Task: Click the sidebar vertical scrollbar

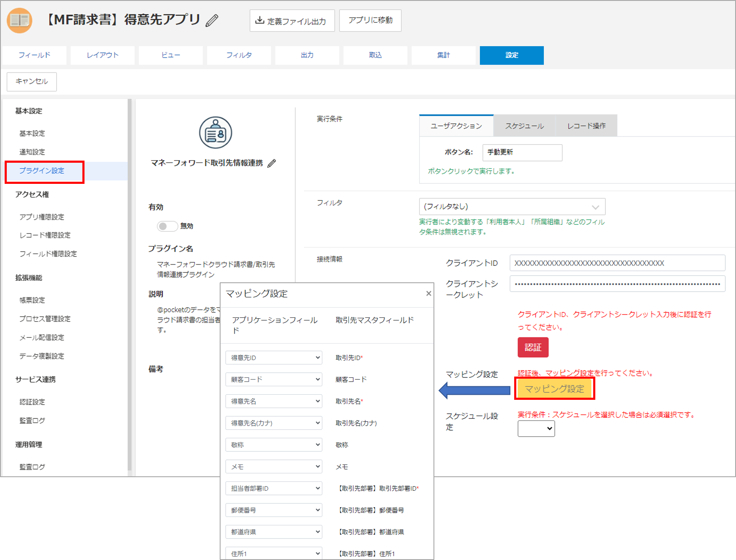Action: tap(130, 285)
